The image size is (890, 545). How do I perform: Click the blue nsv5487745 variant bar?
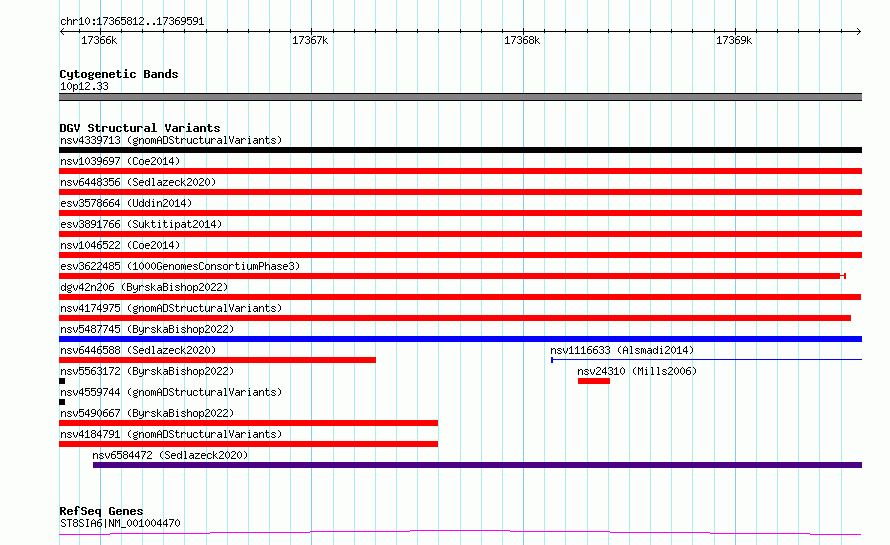click(460, 339)
